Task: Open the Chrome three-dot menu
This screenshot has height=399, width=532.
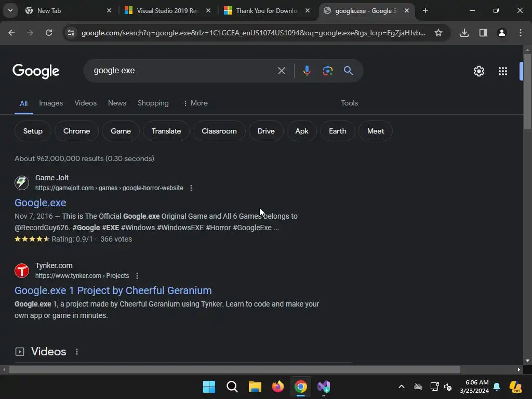Action: (521, 33)
